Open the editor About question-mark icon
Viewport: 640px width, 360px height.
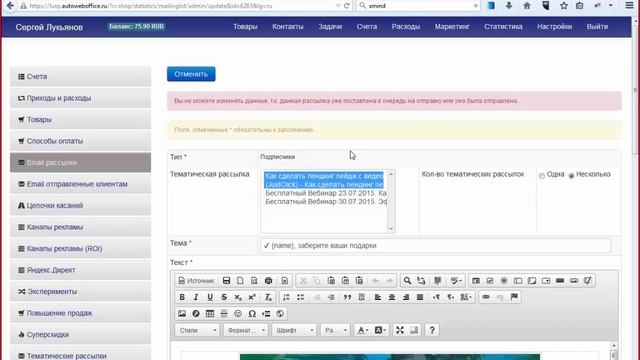tap(432, 330)
